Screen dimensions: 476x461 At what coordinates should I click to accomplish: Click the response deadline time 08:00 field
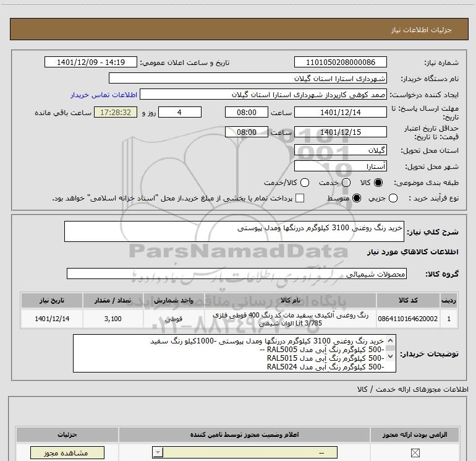click(247, 112)
